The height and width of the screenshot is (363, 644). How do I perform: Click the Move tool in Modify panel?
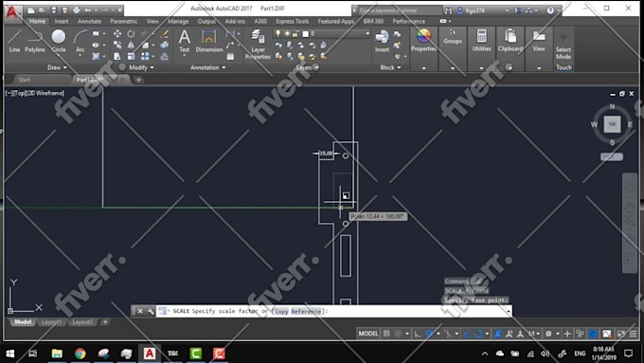tap(117, 34)
